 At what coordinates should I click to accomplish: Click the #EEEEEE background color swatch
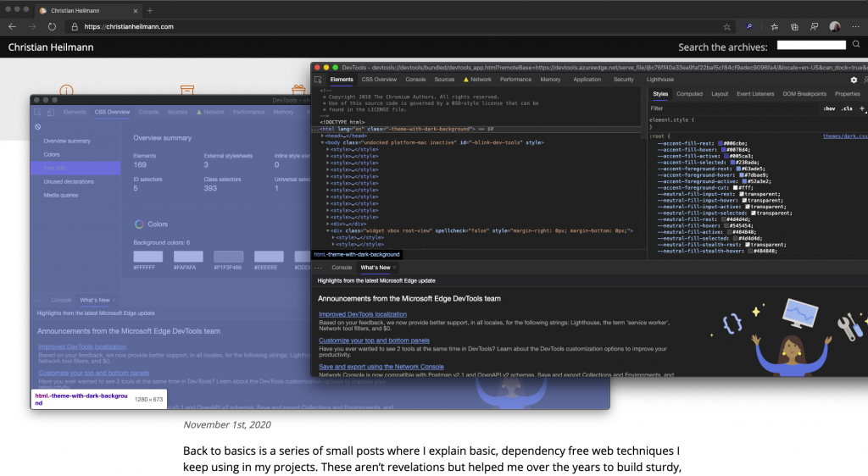(269, 257)
